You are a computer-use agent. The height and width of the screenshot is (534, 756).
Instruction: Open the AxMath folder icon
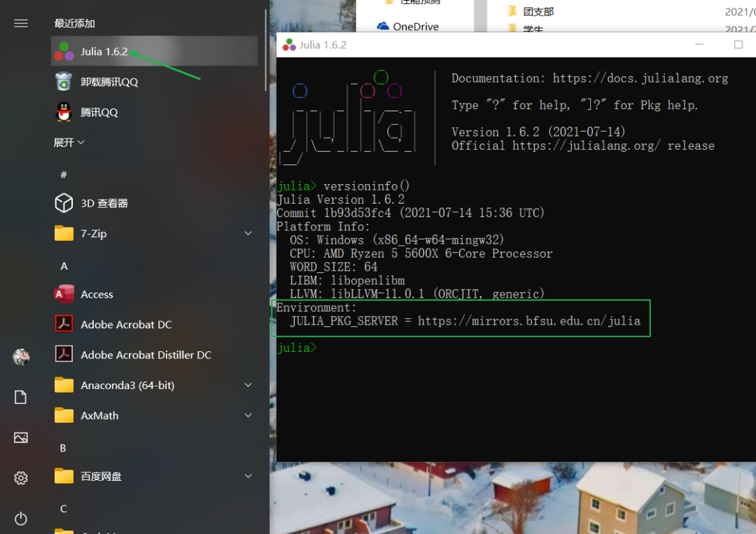(64, 416)
